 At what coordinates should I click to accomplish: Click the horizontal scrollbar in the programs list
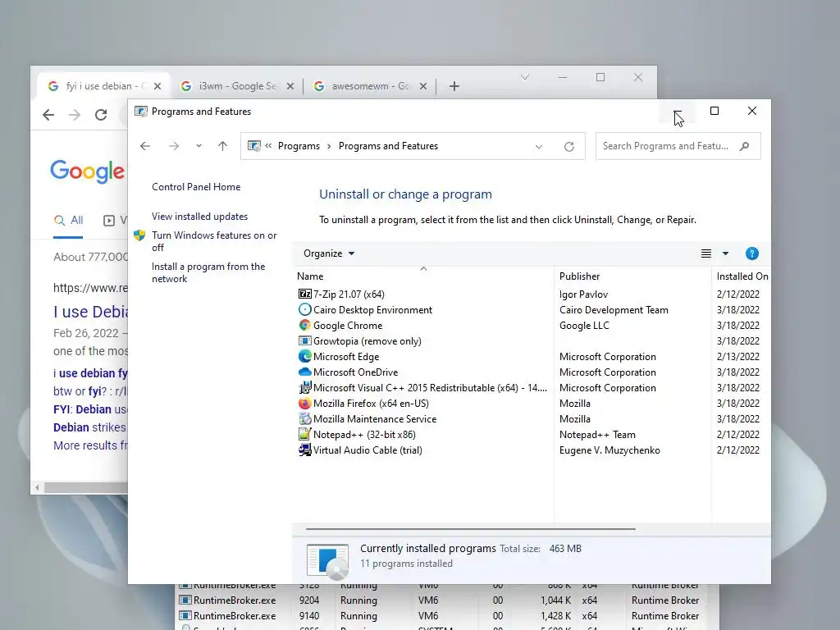[x=470, y=529]
